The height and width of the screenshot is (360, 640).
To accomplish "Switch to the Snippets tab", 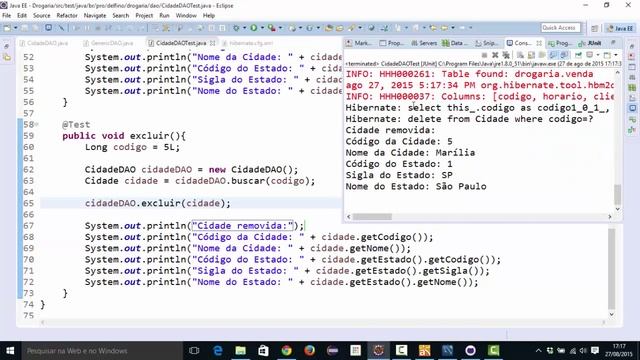I will (487, 43).
